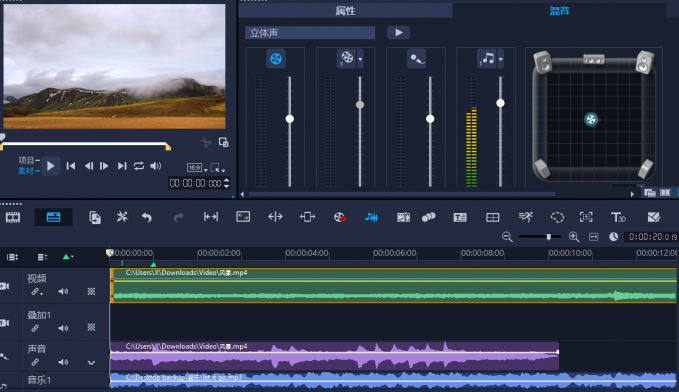Open the preview resize/crop mode dropdown

[217, 168]
